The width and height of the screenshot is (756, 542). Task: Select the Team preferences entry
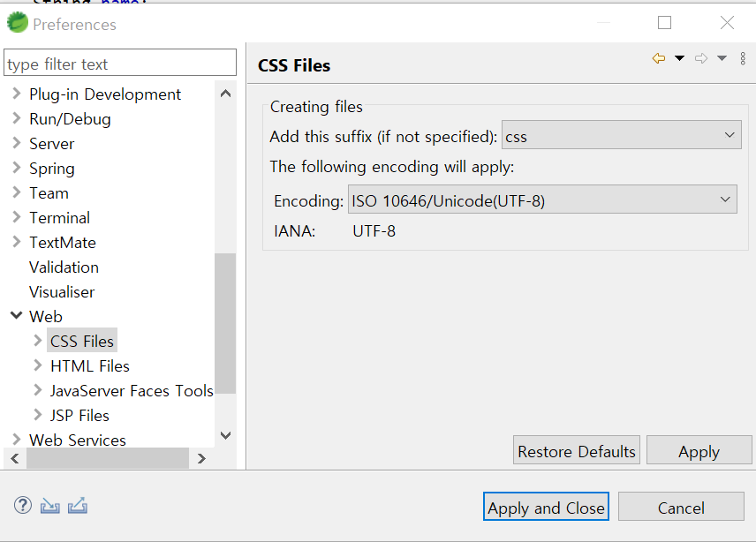(x=49, y=193)
